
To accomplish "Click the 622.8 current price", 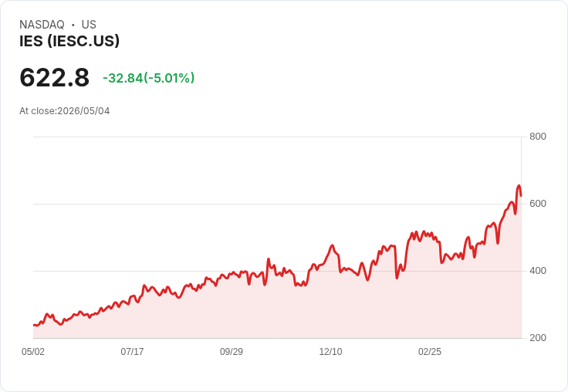I will tap(54, 77).
